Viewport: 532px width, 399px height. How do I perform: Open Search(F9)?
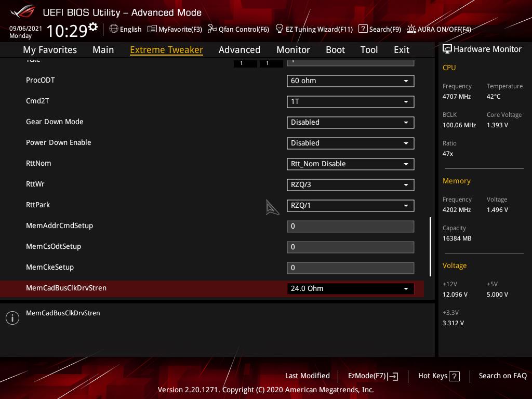pyautogui.click(x=385, y=29)
